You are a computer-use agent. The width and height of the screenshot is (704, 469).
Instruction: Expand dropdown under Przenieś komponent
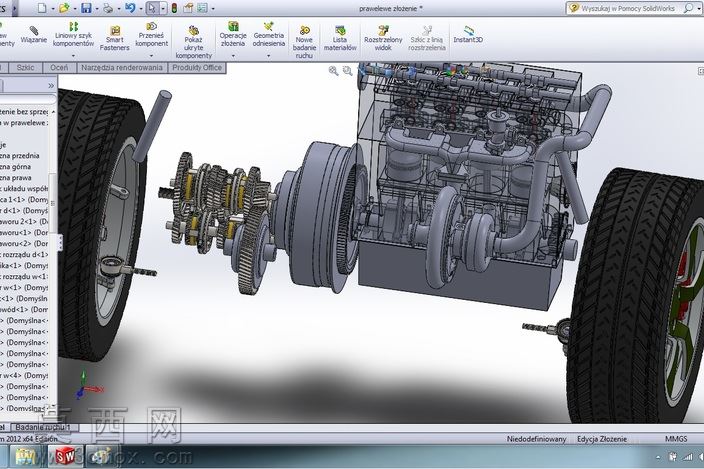click(151, 56)
